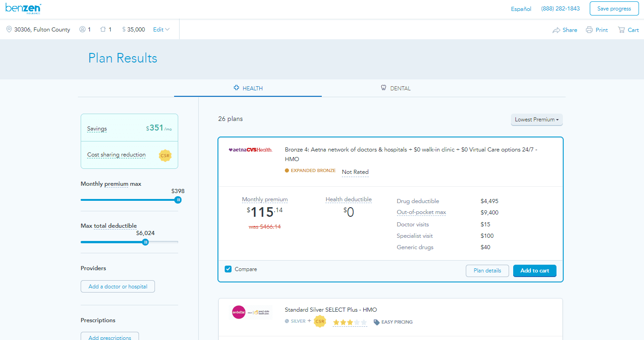Check the Compare checkbox for Aetna plan
The width and height of the screenshot is (644, 340).
pyautogui.click(x=228, y=269)
